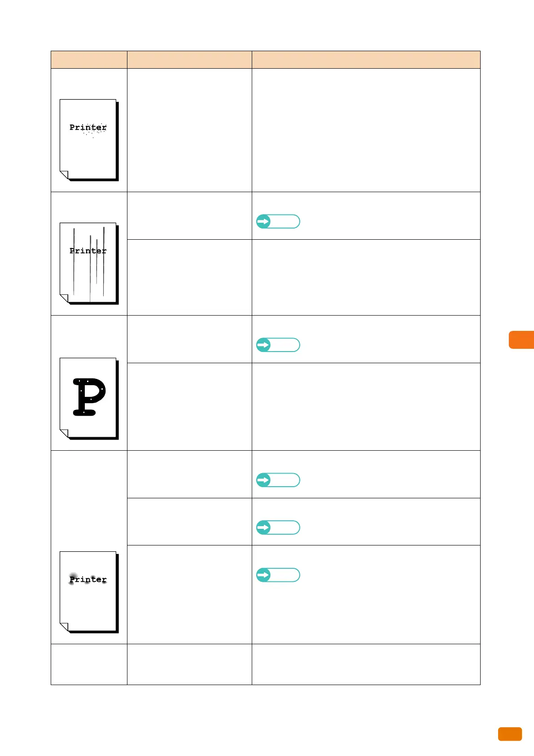Click the arrow reference icon in the vertical streaks row
Image resolution: width=534 pixels, height=756 pixels.
(x=278, y=221)
